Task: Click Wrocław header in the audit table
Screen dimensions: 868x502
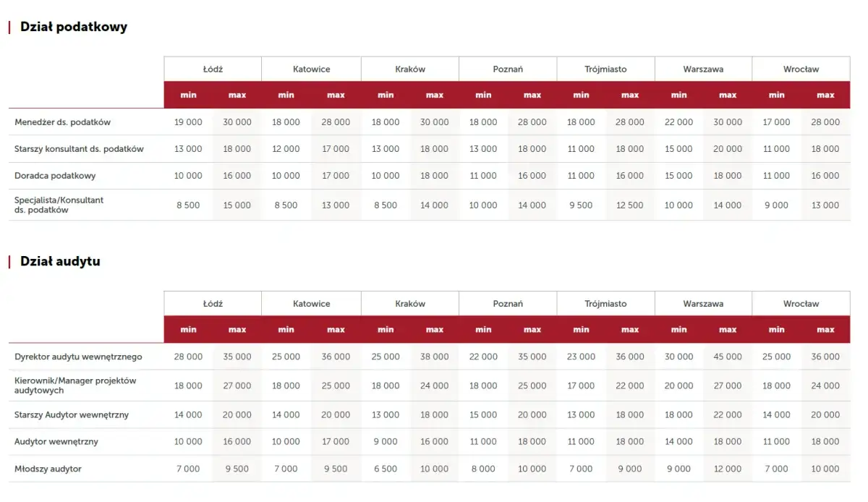Action: (x=801, y=304)
